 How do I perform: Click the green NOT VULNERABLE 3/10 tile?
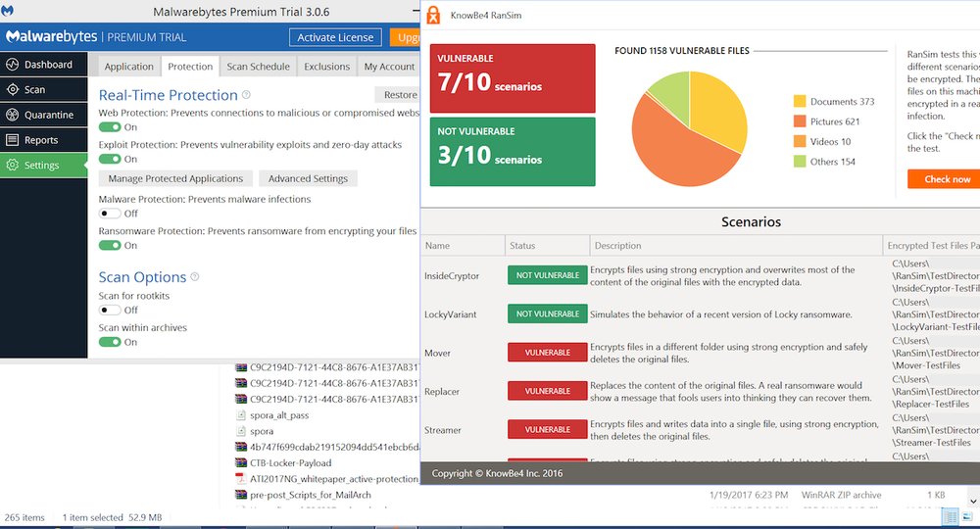pyautogui.click(x=513, y=152)
